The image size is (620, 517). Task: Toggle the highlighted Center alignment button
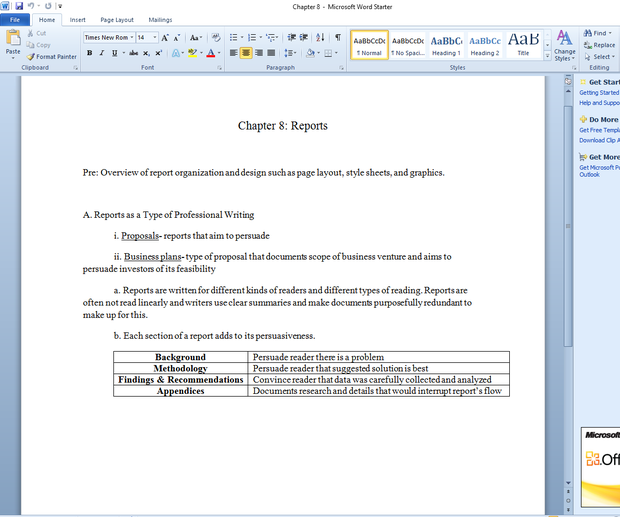tap(246, 53)
